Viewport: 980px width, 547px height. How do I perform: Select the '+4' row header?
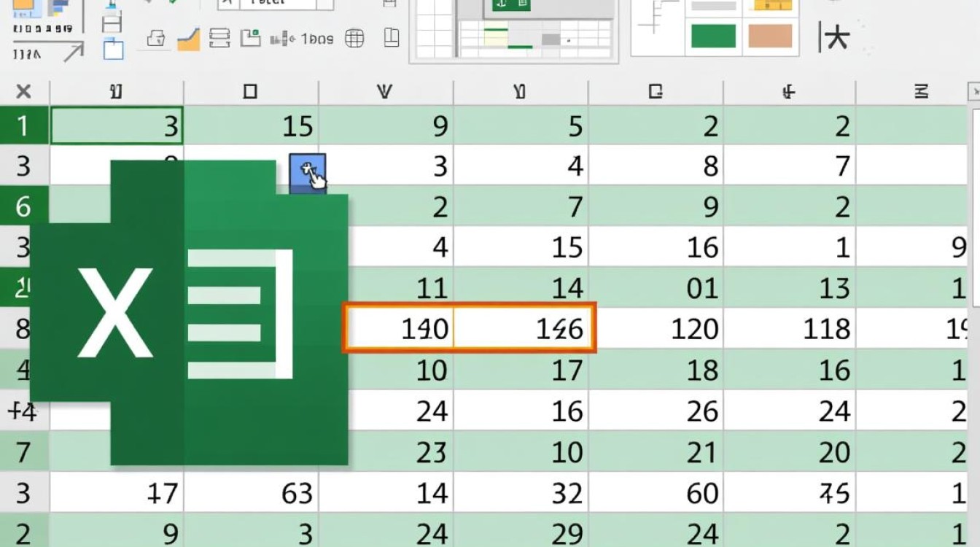pos(24,411)
